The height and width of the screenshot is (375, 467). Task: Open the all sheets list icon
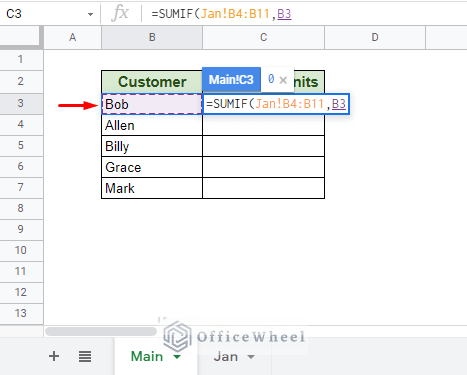pos(85,356)
